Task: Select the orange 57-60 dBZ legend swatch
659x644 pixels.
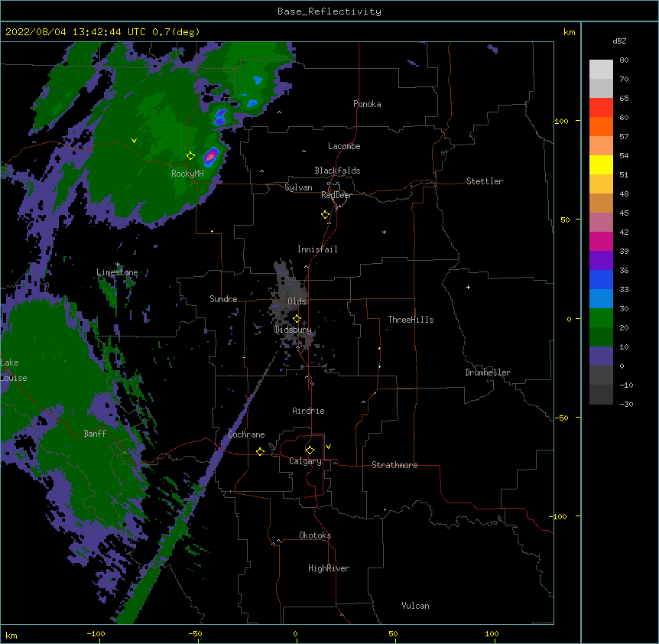Action: [x=601, y=126]
